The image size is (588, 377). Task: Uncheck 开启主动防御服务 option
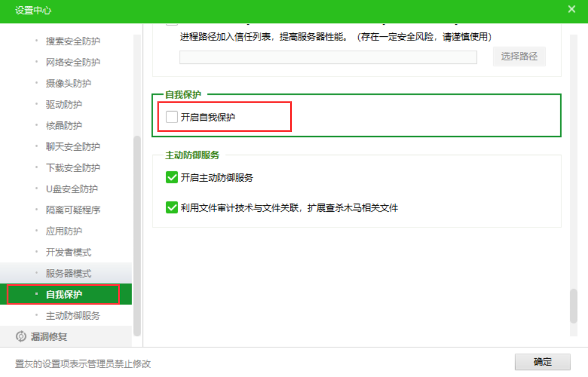(x=172, y=177)
